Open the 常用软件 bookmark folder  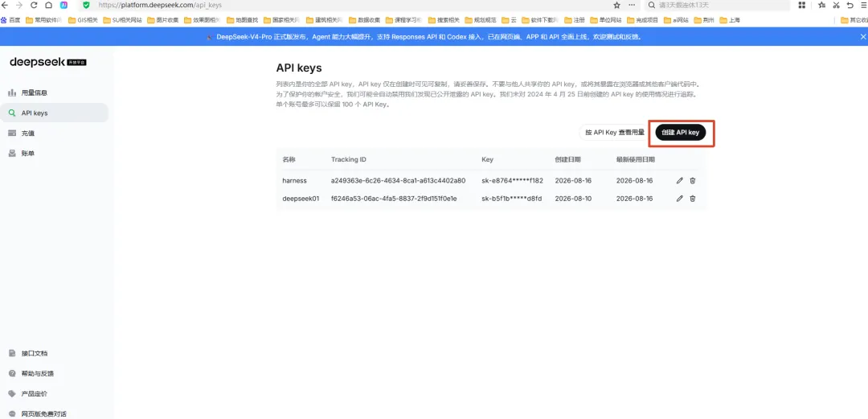click(x=43, y=20)
